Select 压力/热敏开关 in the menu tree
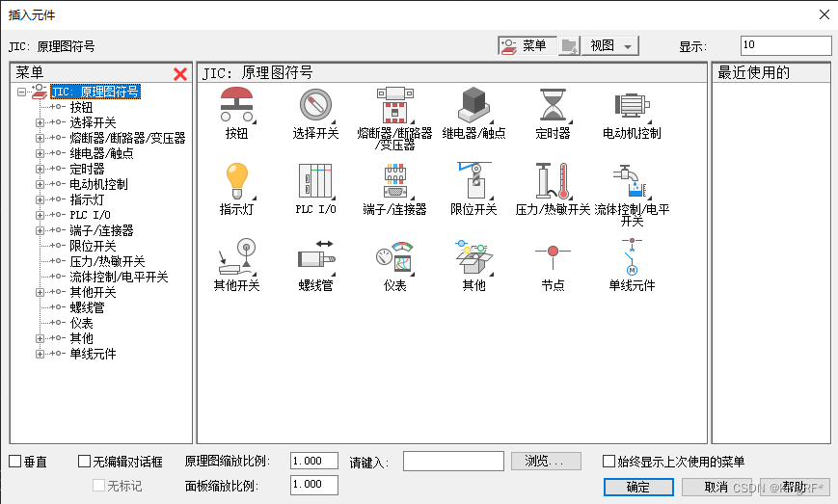The width and height of the screenshot is (838, 504). (107, 261)
